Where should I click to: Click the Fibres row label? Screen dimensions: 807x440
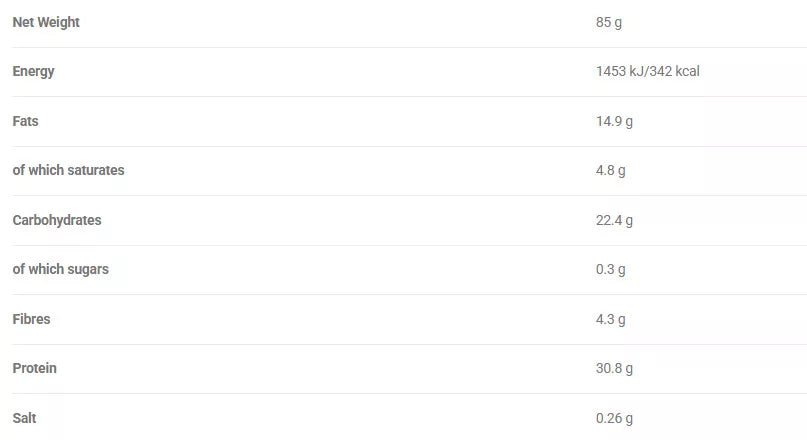point(31,319)
